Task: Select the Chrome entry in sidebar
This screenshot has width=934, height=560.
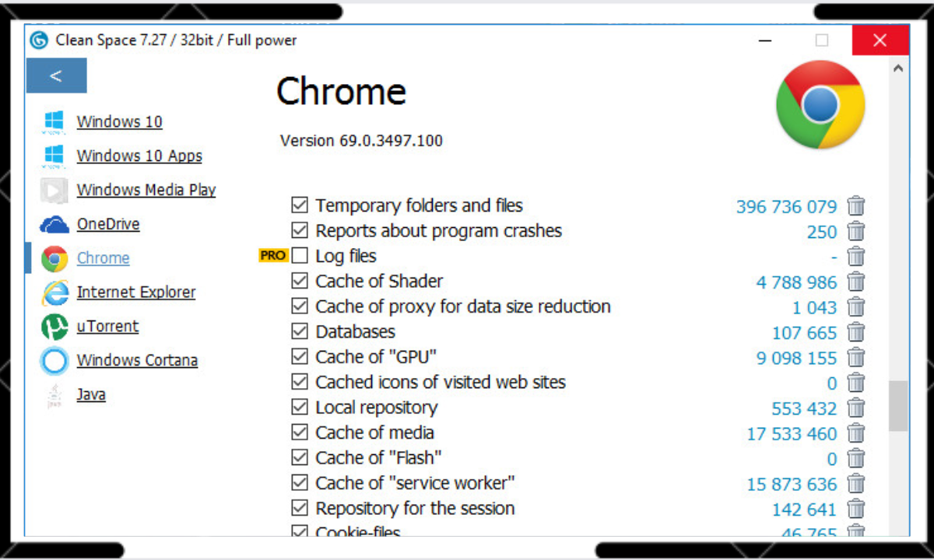Action: pyautogui.click(x=103, y=258)
